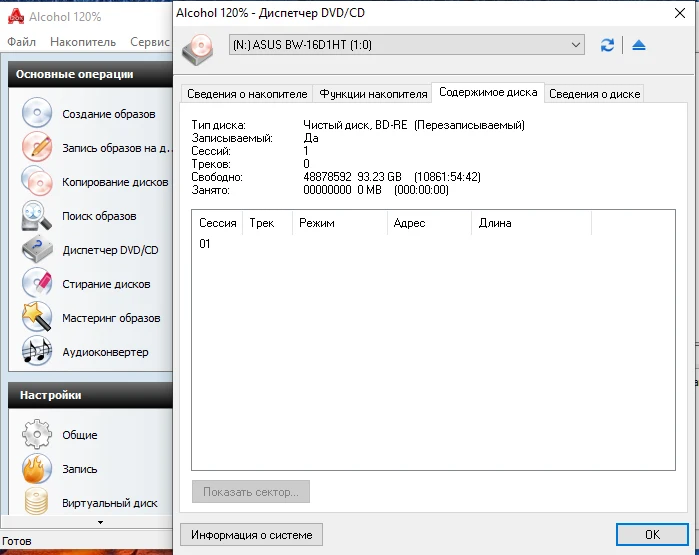The image size is (699, 555).
Task: Sort by the Сессия column header
Action: [x=218, y=223]
